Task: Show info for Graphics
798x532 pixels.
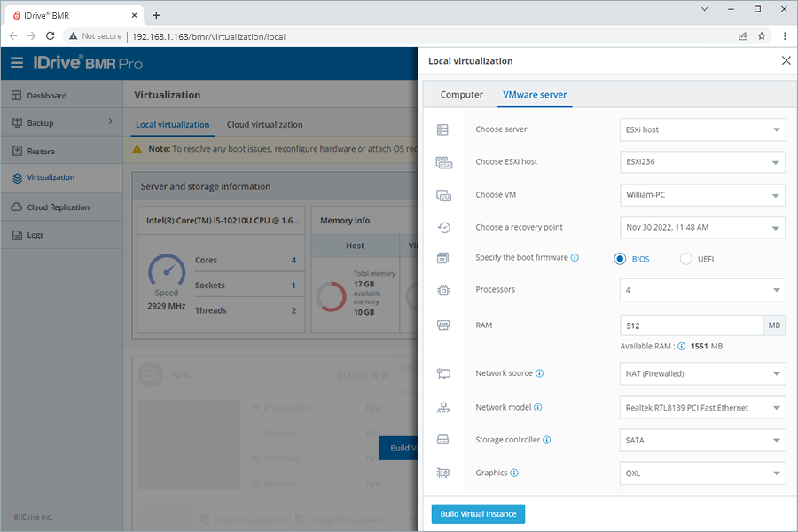Action: coord(514,473)
